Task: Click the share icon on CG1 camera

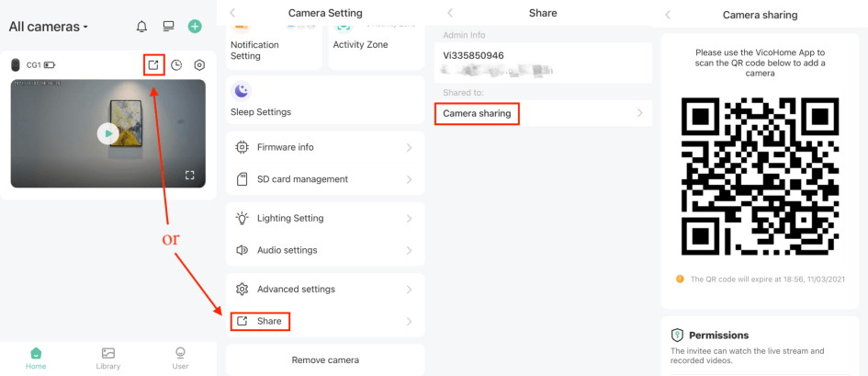Action: [153, 65]
